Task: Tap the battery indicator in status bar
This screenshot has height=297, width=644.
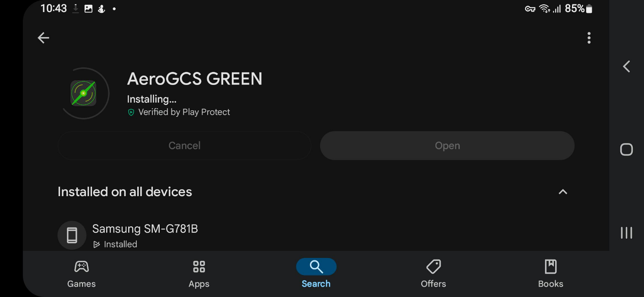Action: coord(589,9)
